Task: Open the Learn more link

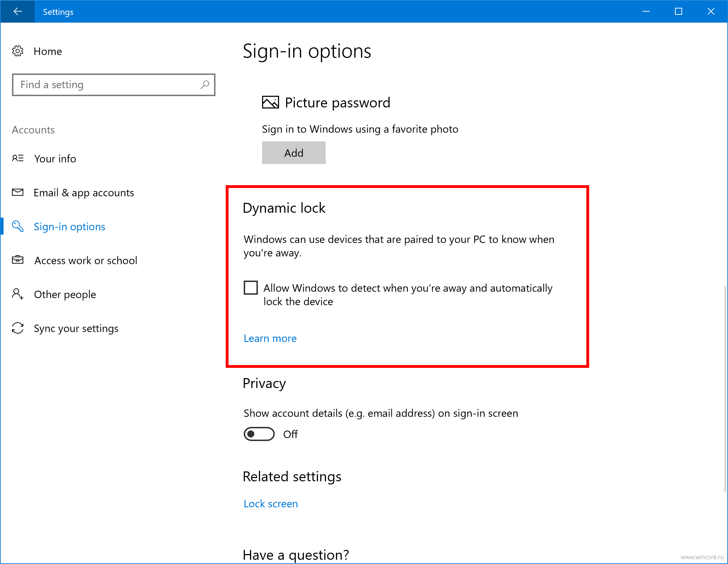Action: (x=270, y=339)
